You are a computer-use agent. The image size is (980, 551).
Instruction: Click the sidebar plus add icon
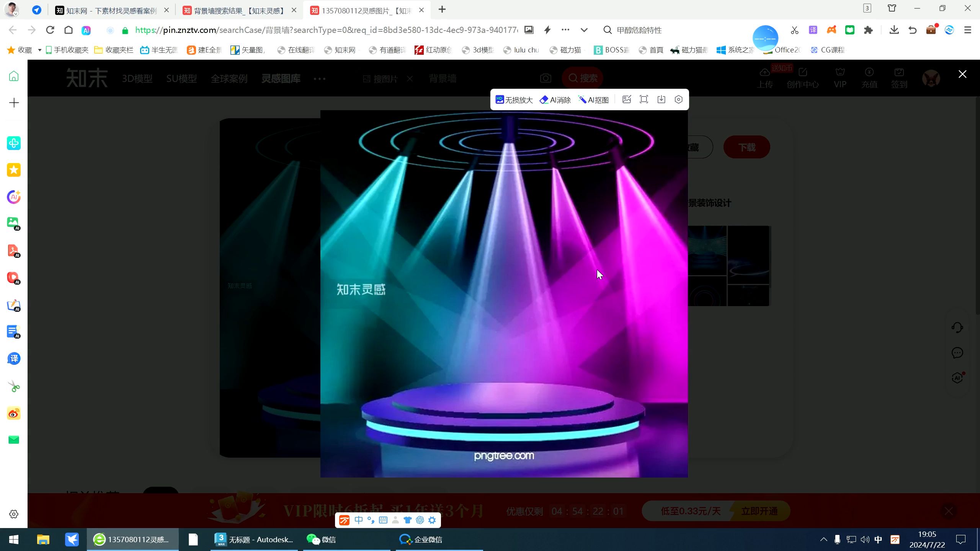click(14, 103)
